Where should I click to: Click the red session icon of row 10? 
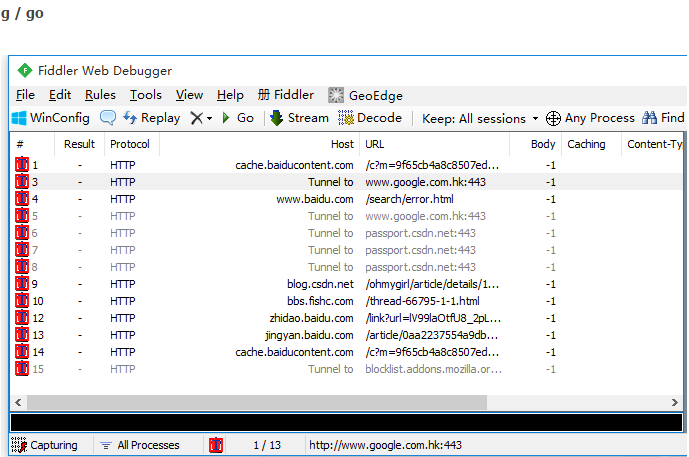pos(22,301)
